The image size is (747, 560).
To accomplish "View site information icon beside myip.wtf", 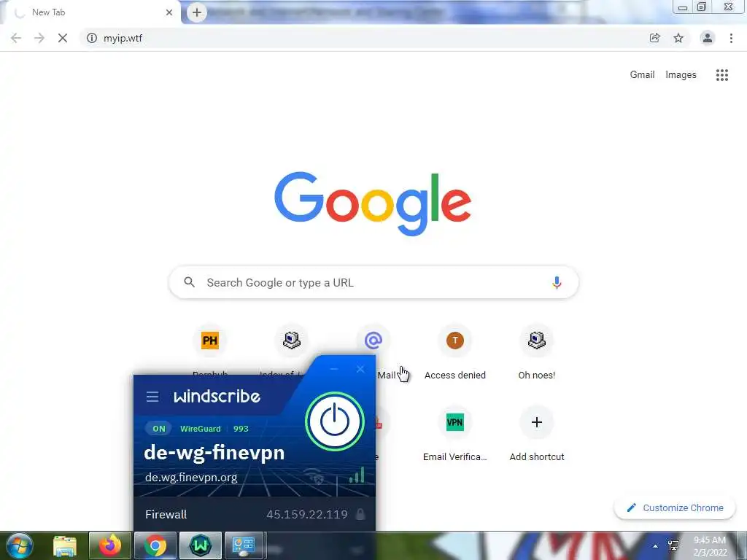I will pos(92,38).
